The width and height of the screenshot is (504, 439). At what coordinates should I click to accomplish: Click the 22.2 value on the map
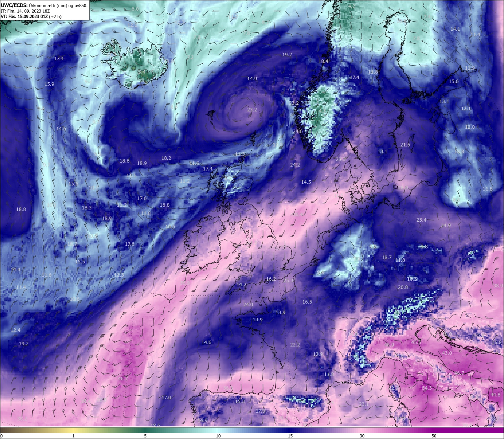[295, 345]
